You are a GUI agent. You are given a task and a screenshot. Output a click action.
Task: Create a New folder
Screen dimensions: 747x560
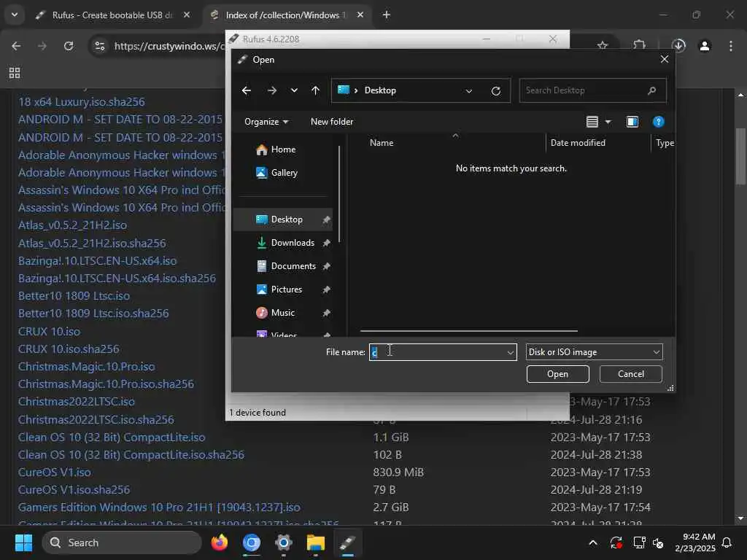[x=332, y=122]
